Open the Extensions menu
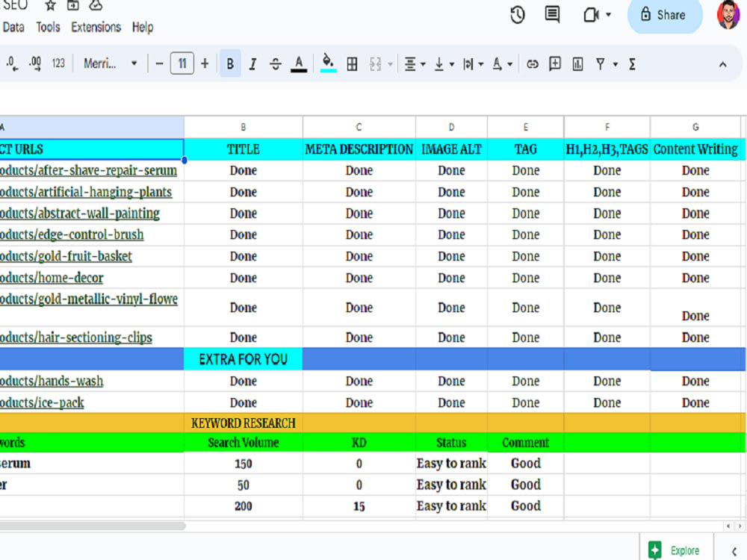The height and width of the screenshot is (560, 747). click(96, 27)
